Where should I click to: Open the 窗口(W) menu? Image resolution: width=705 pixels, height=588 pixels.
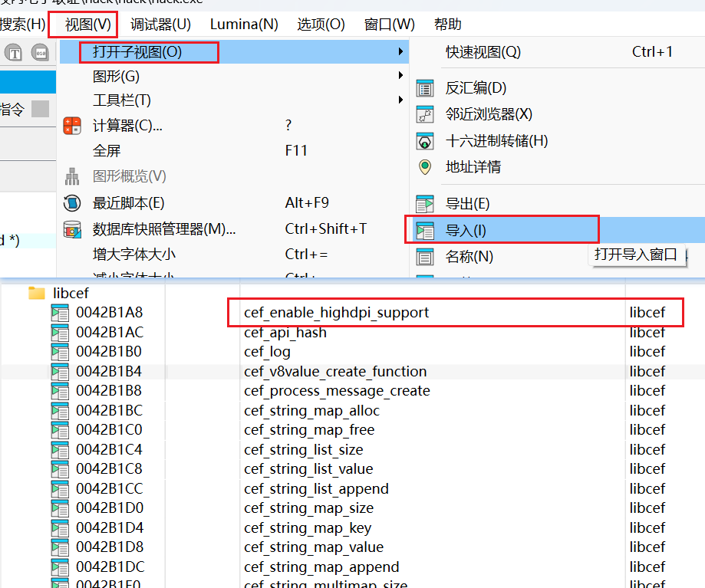(389, 25)
